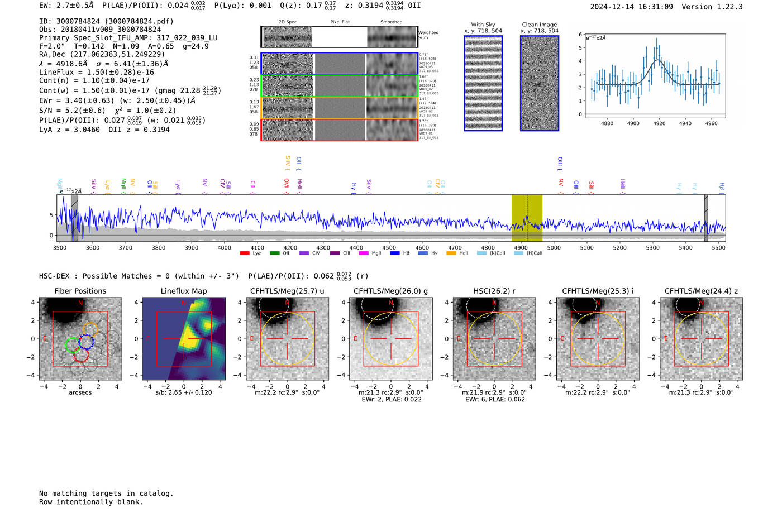Click the red fiber circle in Fiber Positions
Image resolution: width=782 pixels, height=532 pixels.
coord(81,354)
